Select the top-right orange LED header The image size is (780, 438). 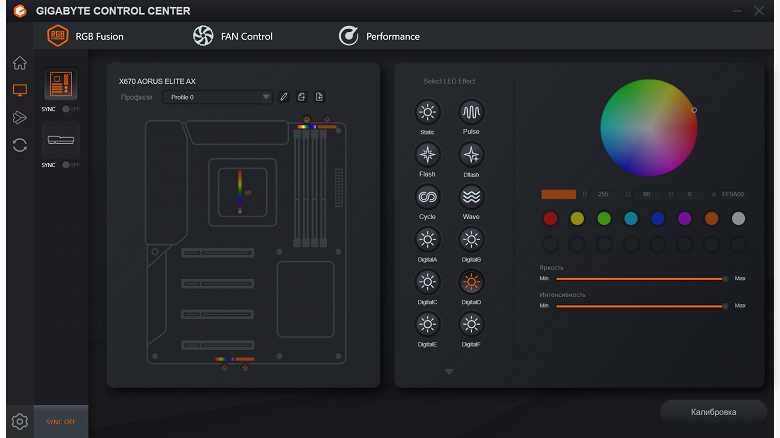[327, 127]
